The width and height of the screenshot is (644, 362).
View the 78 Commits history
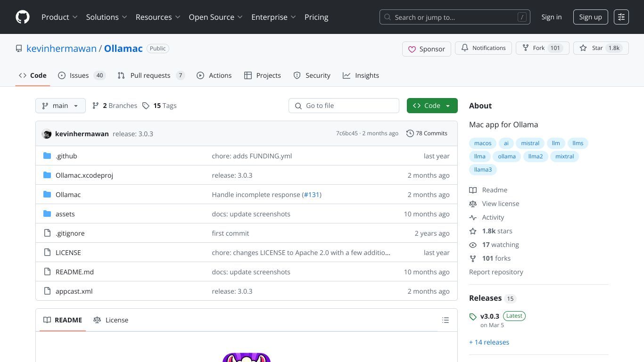pos(427,134)
